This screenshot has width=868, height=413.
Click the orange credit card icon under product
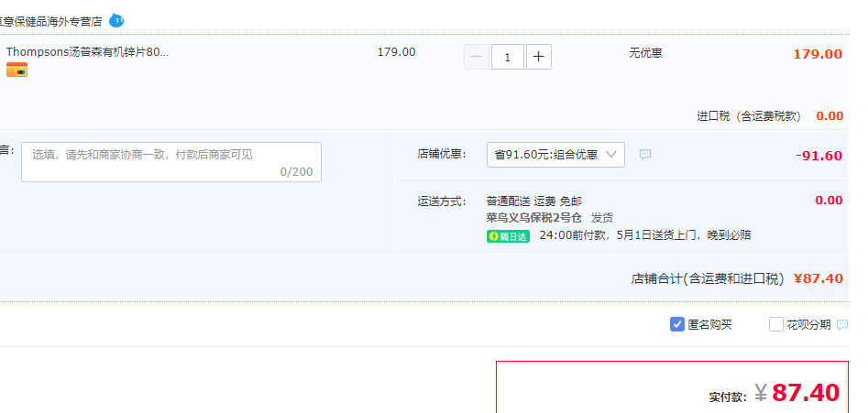tap(16, 71)
